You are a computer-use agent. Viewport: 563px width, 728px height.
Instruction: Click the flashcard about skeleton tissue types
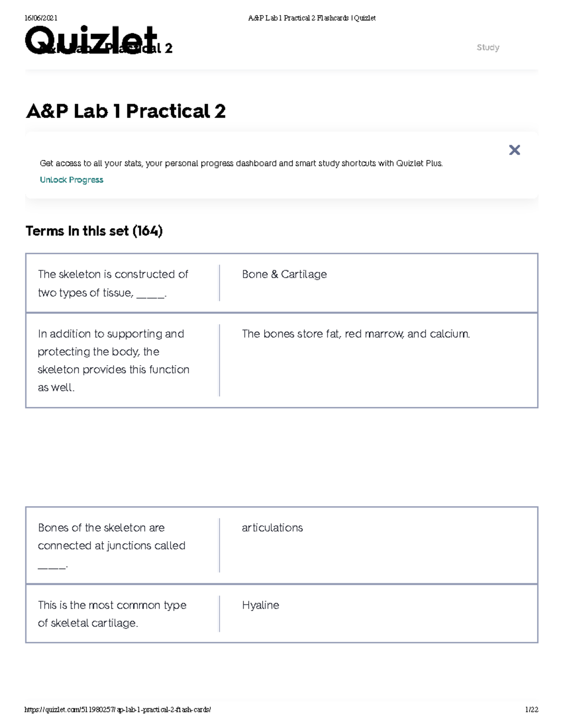113,282
